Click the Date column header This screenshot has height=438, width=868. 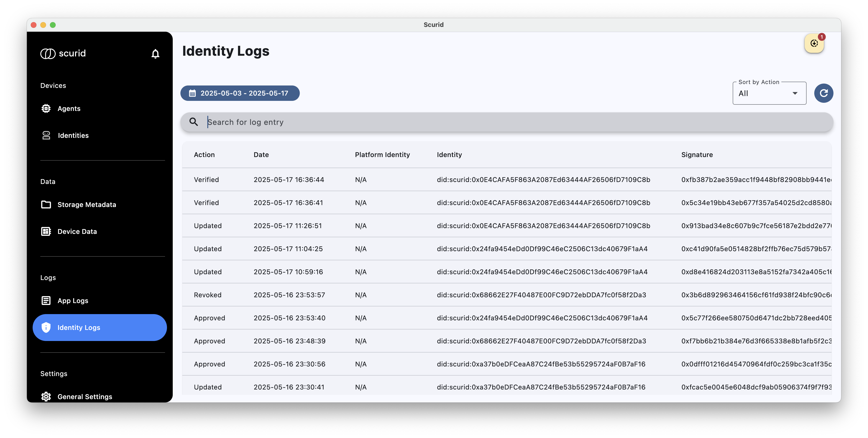click(x=261, y=154)
